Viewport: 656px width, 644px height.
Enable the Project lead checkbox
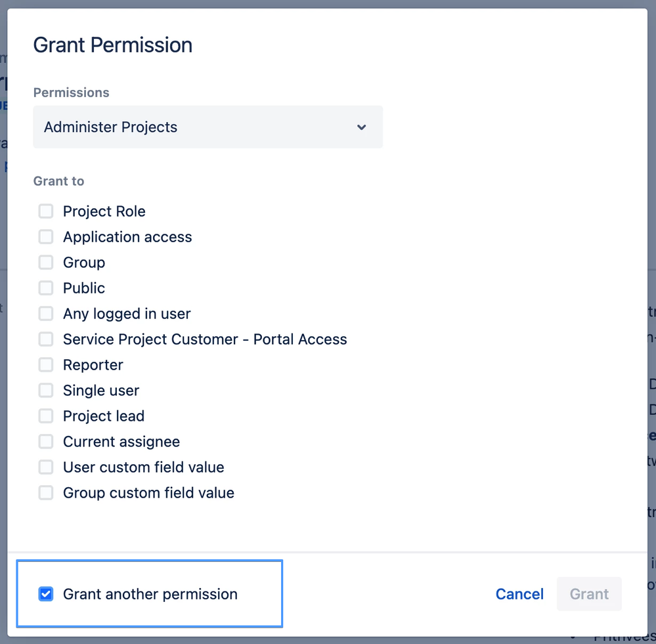(45, 416)
